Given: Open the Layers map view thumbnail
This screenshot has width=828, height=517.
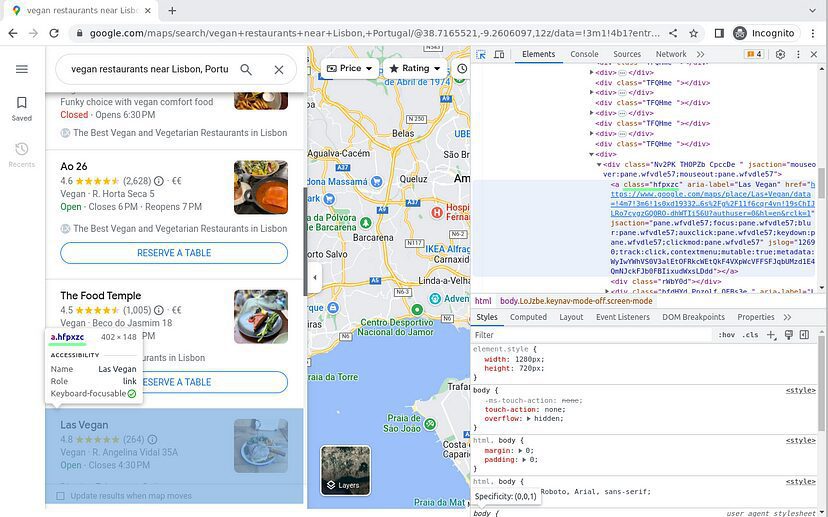Looking at the screenshot, I should pos(345,471).
